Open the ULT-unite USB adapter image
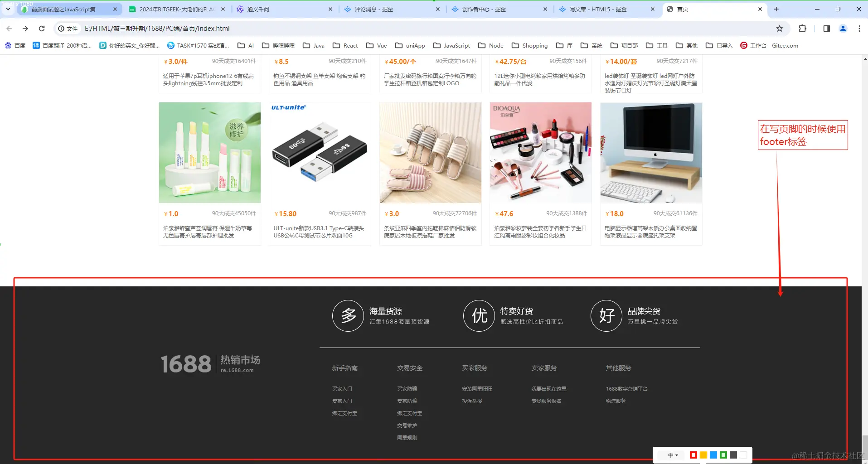 pyautogui.click(x=320, y=153)
